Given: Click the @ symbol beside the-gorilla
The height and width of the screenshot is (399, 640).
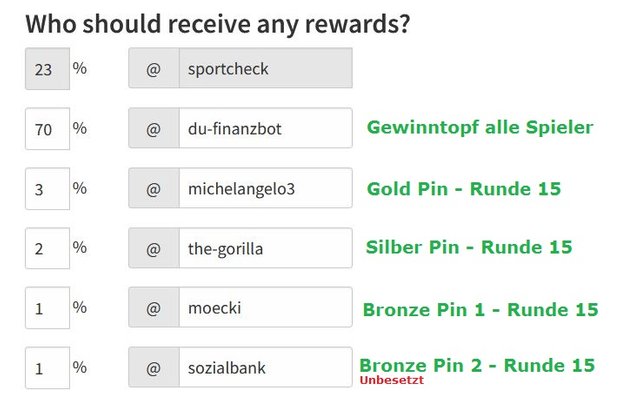Looking at the screenshot, I should pos(154,248).
